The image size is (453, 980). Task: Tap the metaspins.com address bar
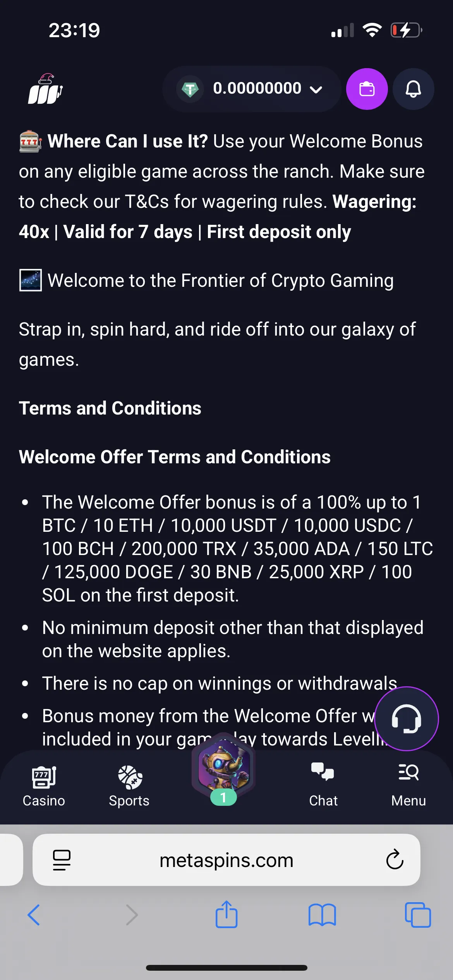[226, 860]
